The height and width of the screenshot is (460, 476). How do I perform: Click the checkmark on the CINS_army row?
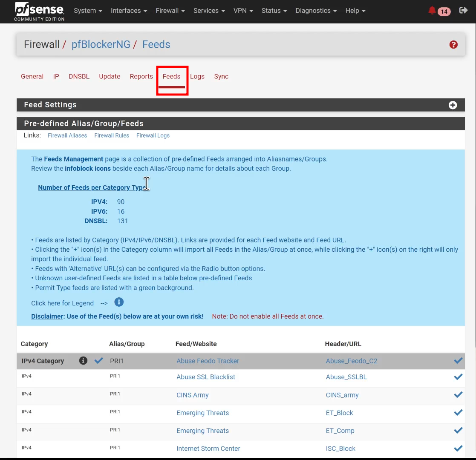[458, 395]
